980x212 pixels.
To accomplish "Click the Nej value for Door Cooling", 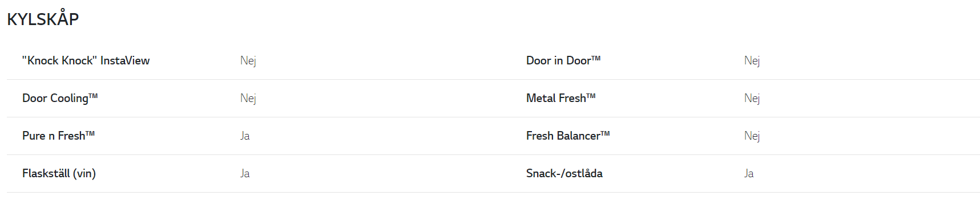I will pos(248,99).
